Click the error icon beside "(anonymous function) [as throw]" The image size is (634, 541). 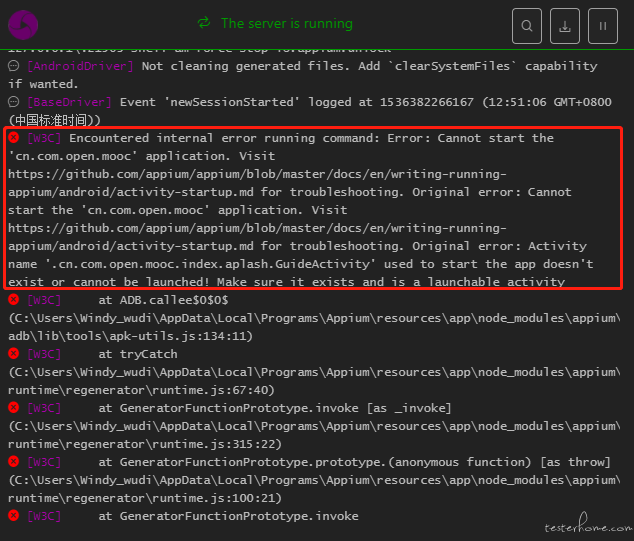pyautogui.click(x=14, y=461)
